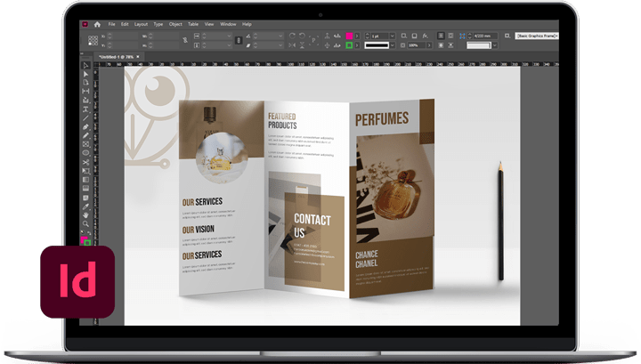Viewport: 641px width, 364px height.
Task: Open the stroke style line dropdown
Action: pyautogui.click(x=393, y=45)
